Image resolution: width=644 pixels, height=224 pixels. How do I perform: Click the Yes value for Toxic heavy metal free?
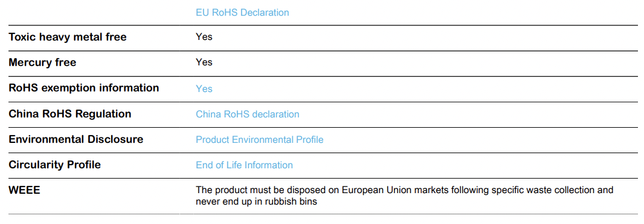[204, 37]
